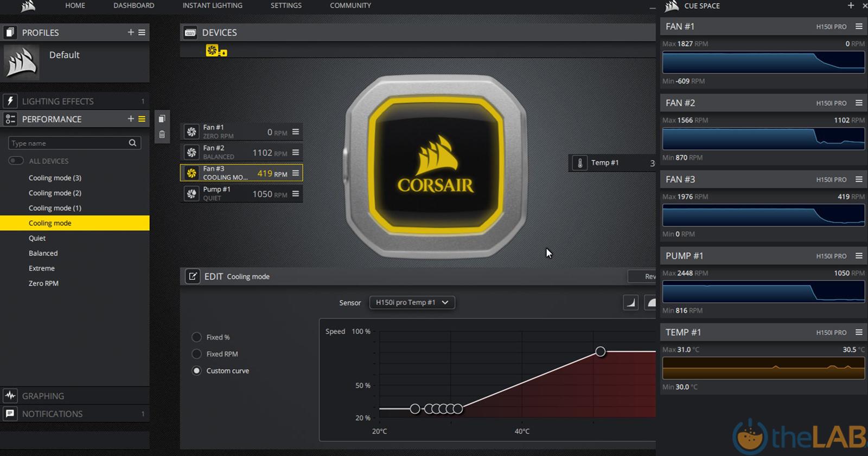Select the H150i cooler device icon
This screenshot has width=868, height=456.
[216, 50]
